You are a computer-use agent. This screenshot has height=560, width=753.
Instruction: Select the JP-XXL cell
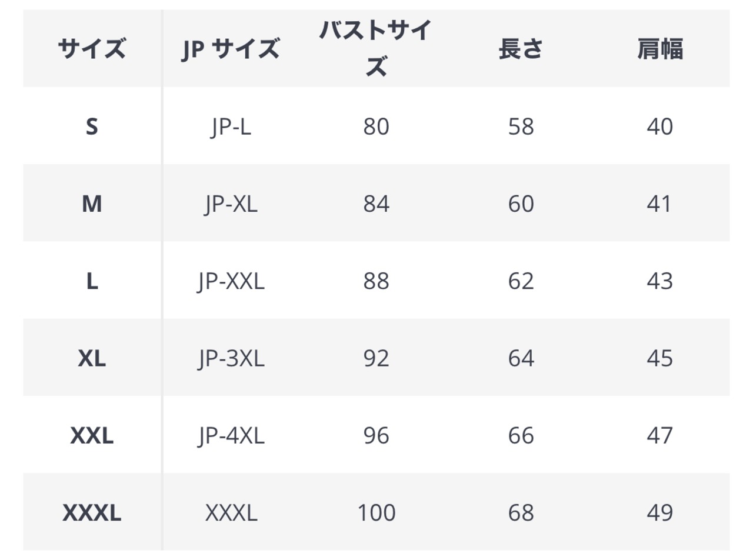[x=231, y=281]
